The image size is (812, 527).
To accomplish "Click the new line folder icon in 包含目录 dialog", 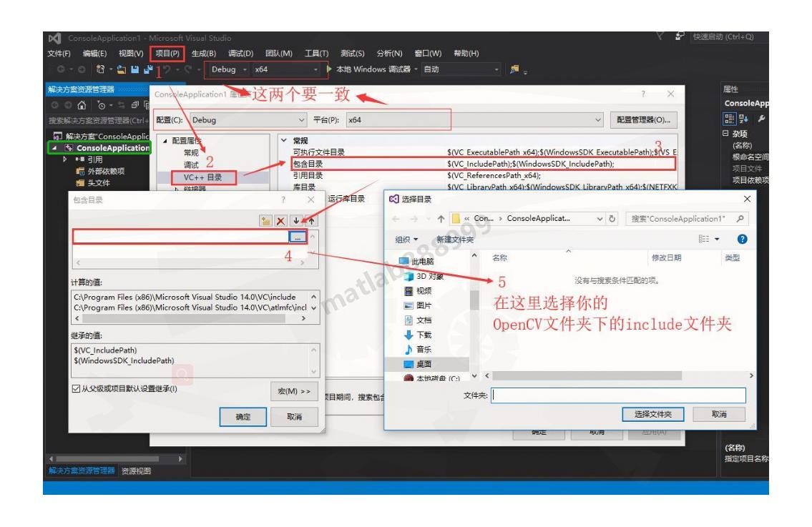I will [x=265, y=221].
